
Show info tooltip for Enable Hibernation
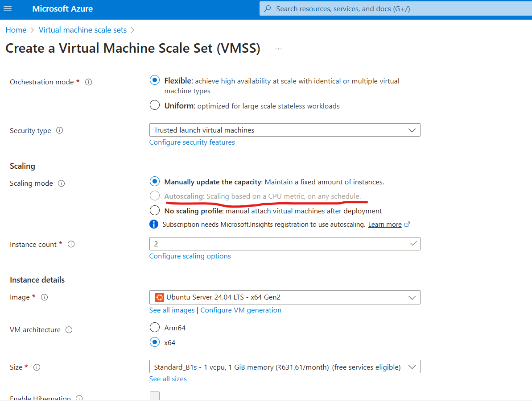pyautogui.click(x=79, y=398)
